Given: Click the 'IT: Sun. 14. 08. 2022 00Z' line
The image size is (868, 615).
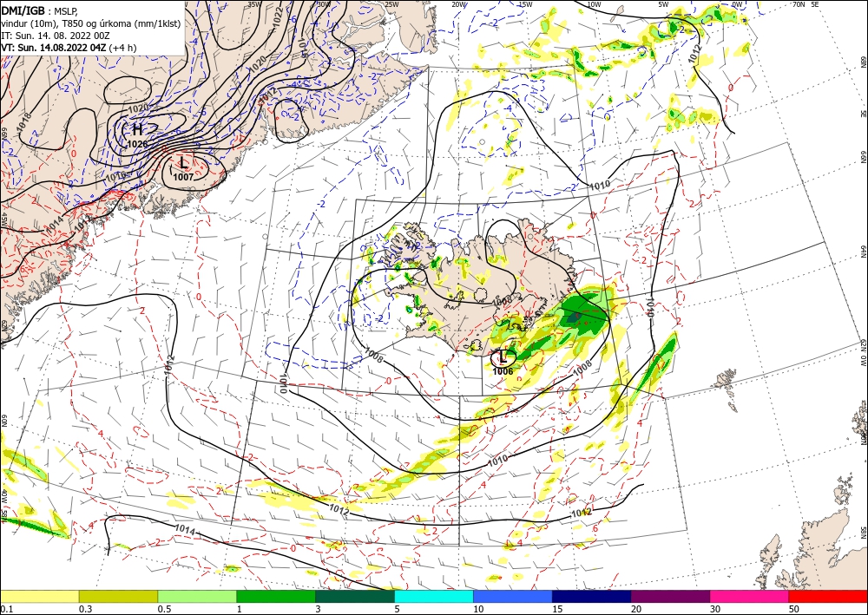Looking at the screenshot, I should tap(56, 36).
